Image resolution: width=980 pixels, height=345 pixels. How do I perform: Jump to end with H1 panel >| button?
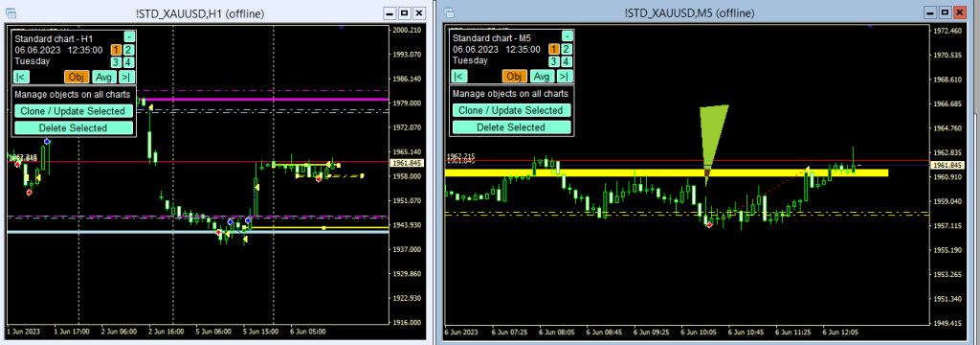tap(127, 77)
